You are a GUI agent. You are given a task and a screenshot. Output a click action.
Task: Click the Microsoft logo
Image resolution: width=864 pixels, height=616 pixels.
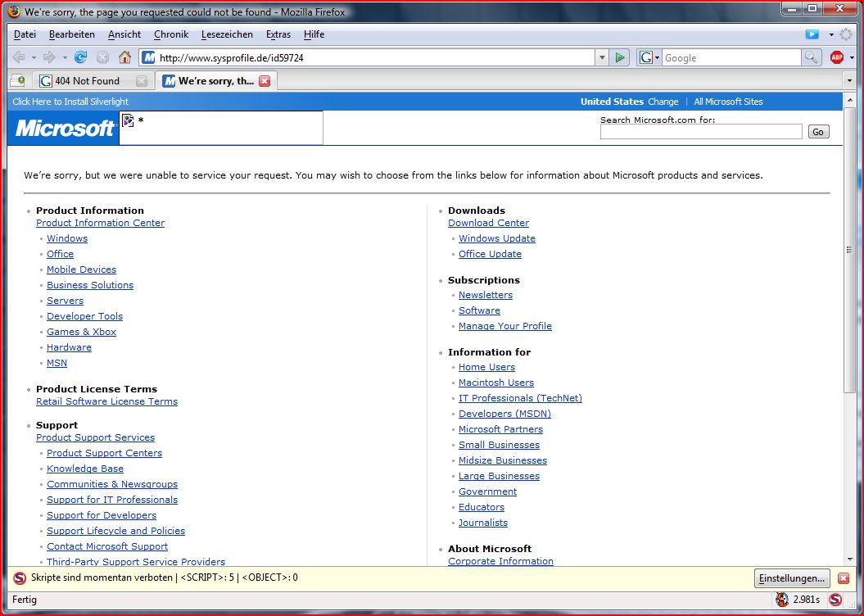pos(65,128)
